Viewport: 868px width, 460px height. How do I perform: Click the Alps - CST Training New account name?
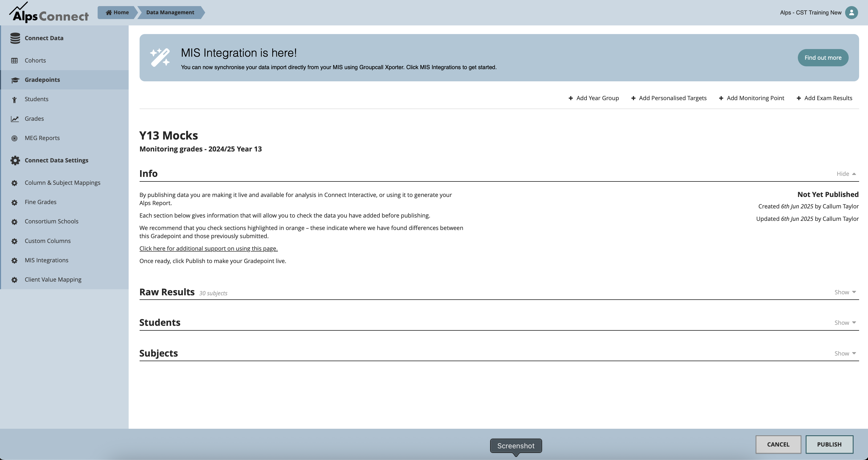[x=810, y=12]
